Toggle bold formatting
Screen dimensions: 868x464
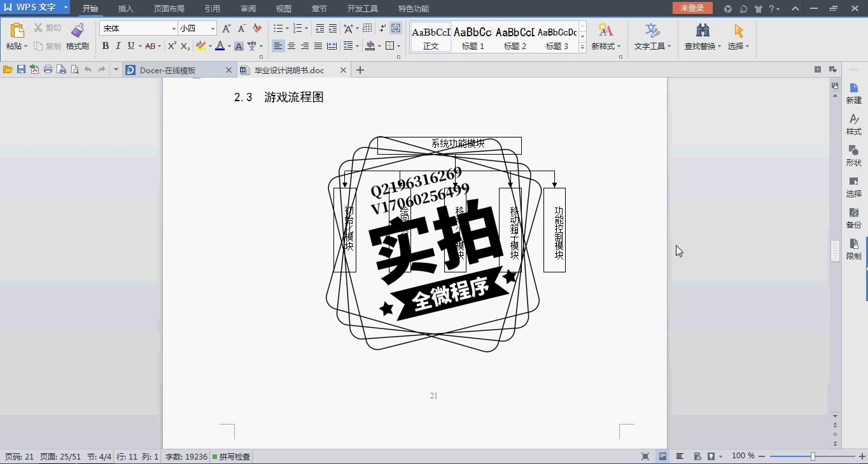point(106,46)
